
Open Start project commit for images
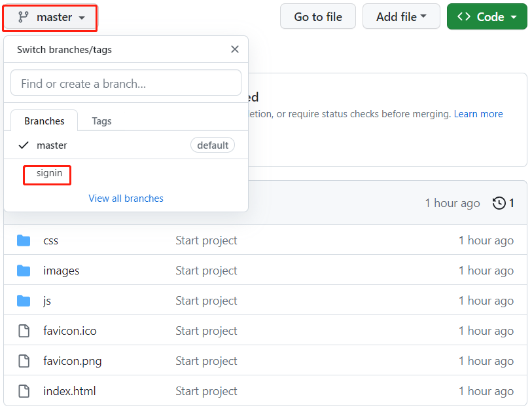206,271
